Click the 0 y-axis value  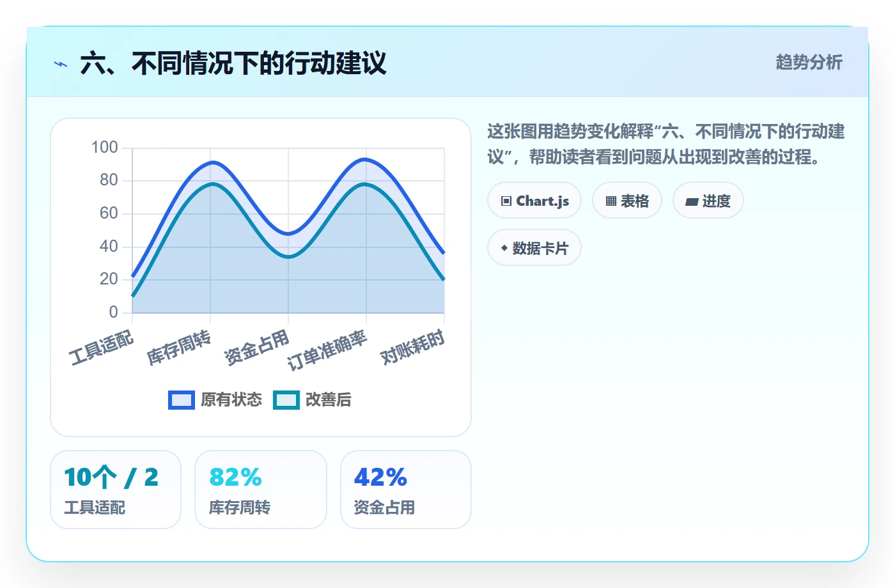114,312
